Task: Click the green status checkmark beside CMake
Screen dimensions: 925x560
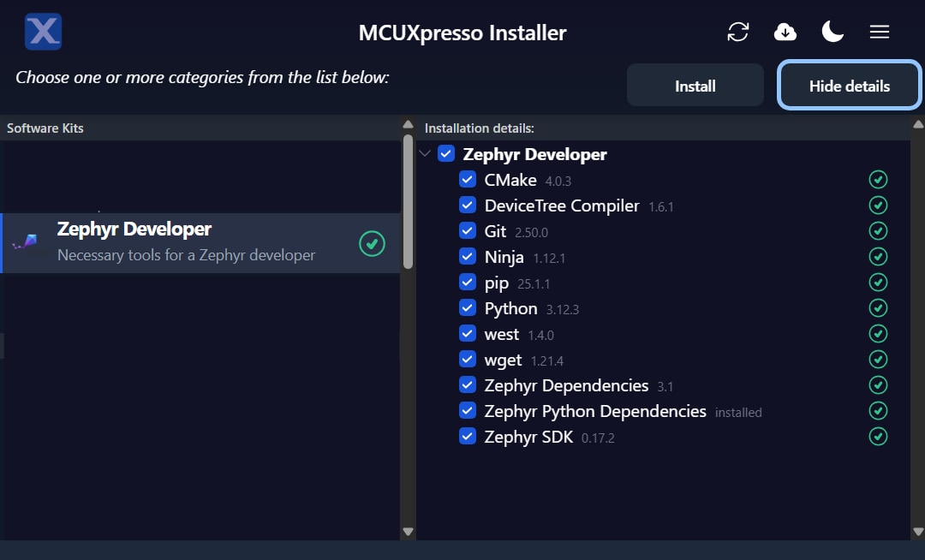Action: tap(878, 180)
